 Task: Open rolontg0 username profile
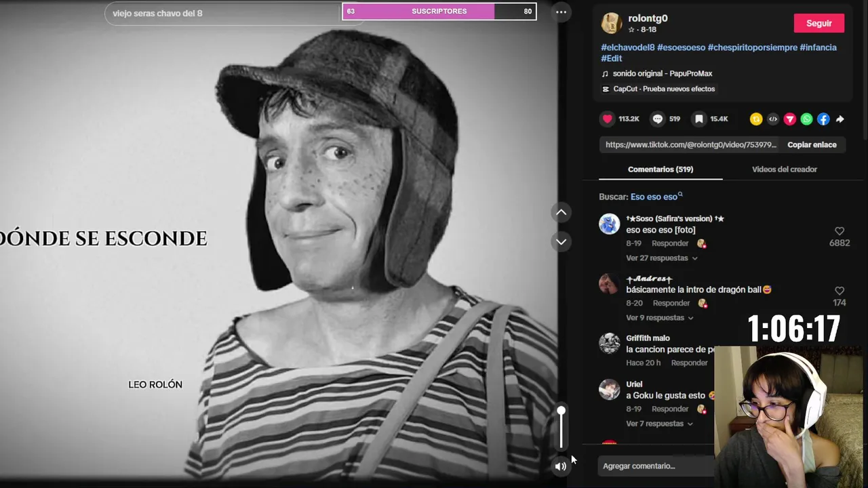[x=648, y=18]
